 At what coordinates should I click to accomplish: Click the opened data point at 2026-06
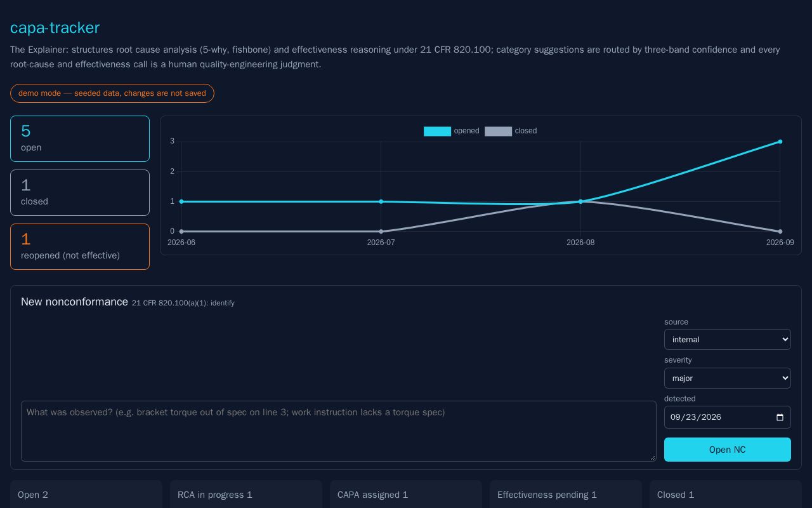pos(181,201)
